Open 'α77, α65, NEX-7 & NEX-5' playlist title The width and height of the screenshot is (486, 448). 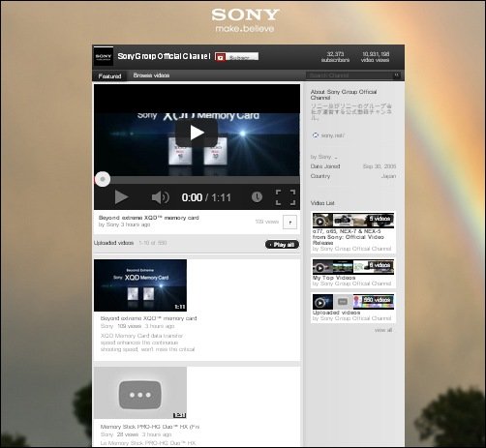(x=349, y=237)
